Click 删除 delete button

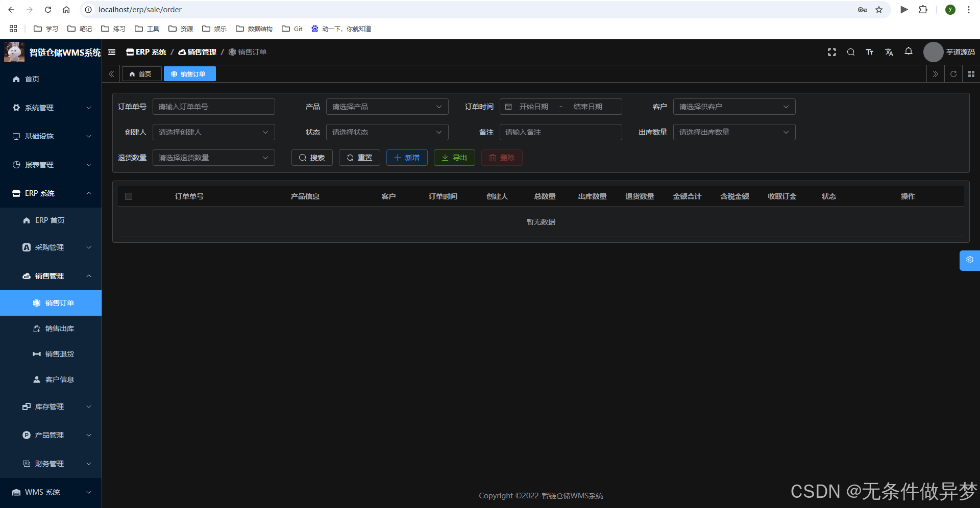pyautogui.click(x=502, y=158)
